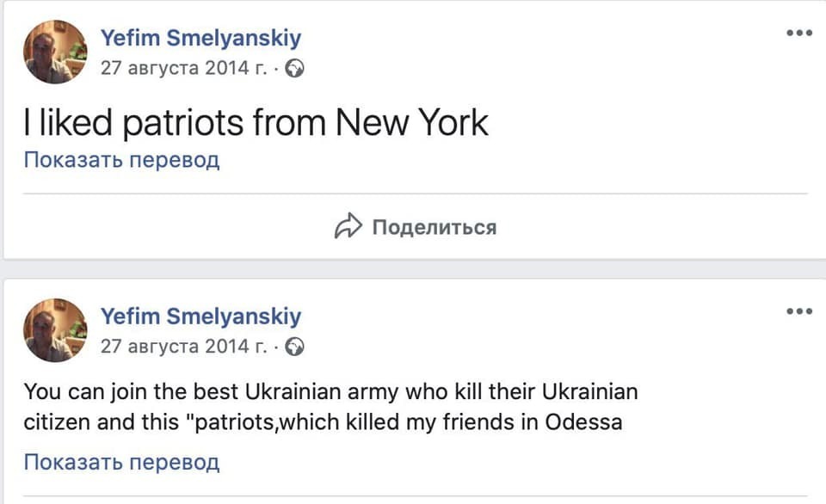The width and height of the screenshot is (826, 504).
Task: Open Yefim Smelyanskiy's profile picture on bottom post
Action: 55,330
